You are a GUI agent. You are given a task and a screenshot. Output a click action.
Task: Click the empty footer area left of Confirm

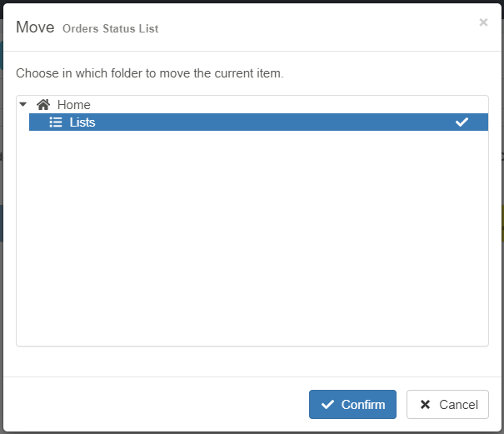click(x=158, y=405)
